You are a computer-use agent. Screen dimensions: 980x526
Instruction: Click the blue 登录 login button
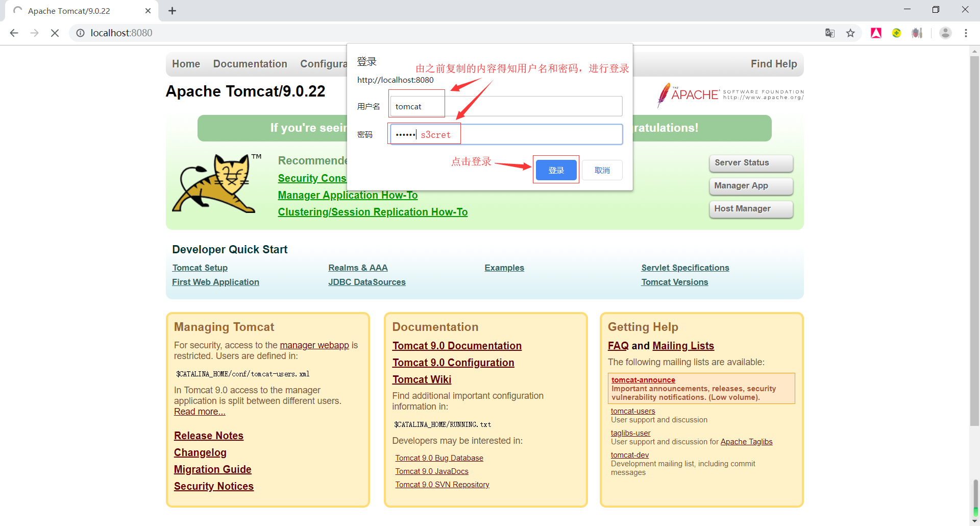pos(556,170)
